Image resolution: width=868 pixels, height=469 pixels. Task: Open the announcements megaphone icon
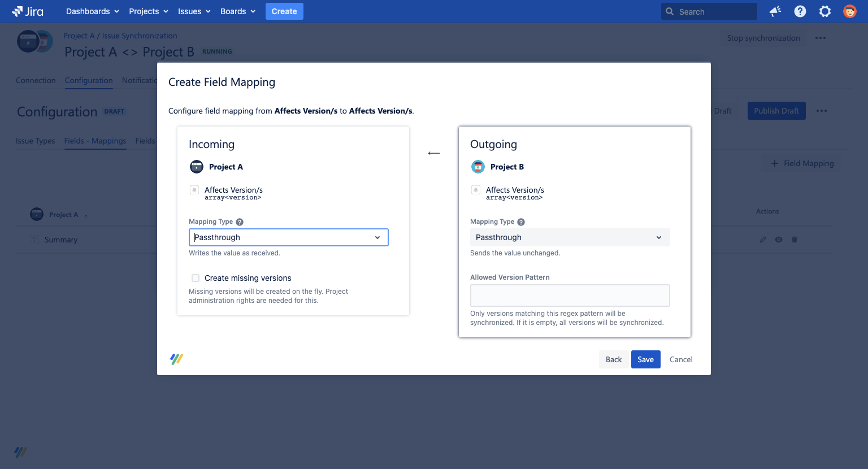775,11
